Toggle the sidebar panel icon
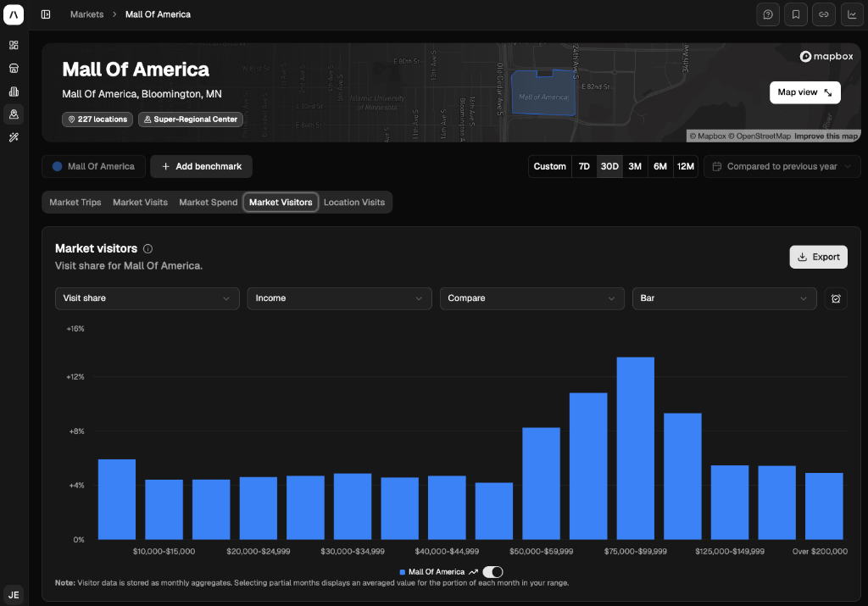The height and width of the screenshot is (606, 868). (x=46, y=14)
